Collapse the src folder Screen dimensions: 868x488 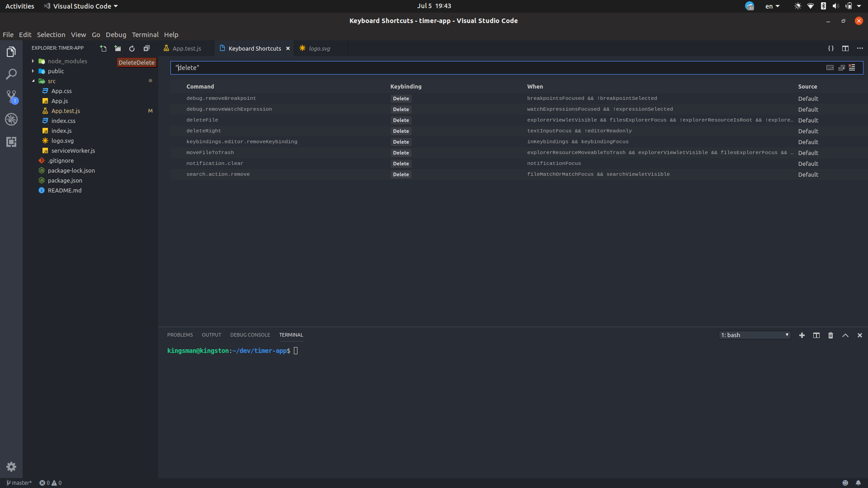[x=52, y=81]
